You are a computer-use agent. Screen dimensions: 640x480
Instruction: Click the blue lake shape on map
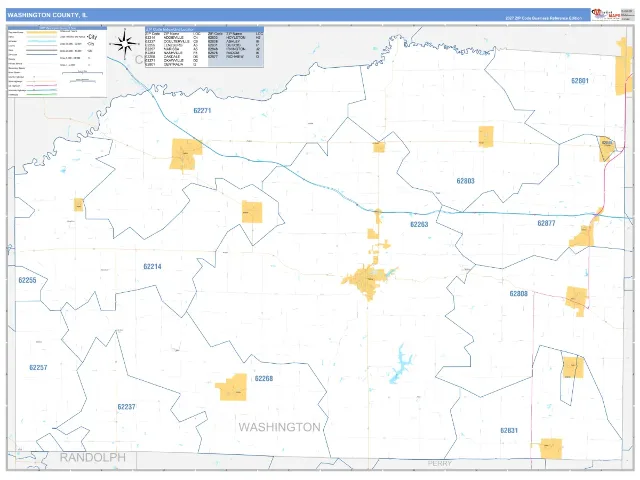400,364
